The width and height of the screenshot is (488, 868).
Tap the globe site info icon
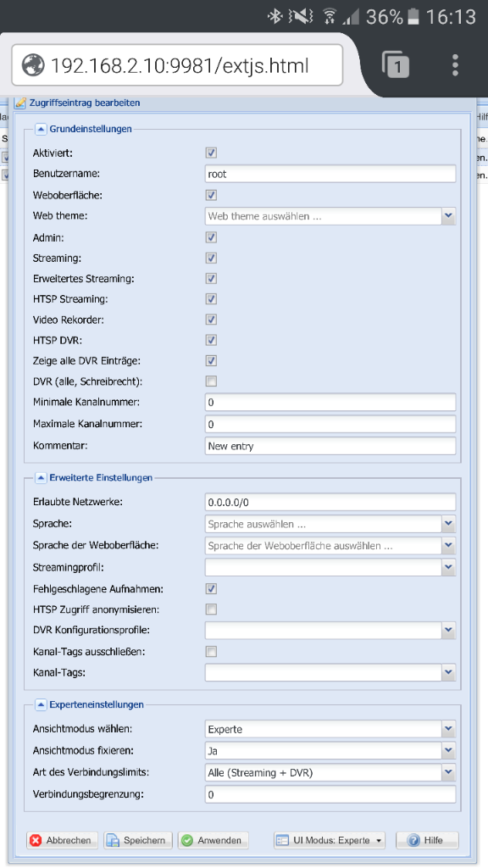pos(33,65)
